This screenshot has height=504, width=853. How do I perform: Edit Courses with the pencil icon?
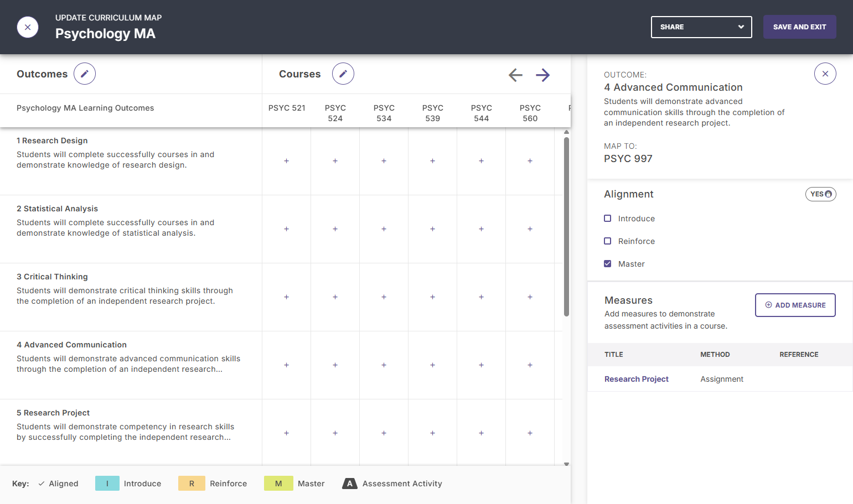343,74
